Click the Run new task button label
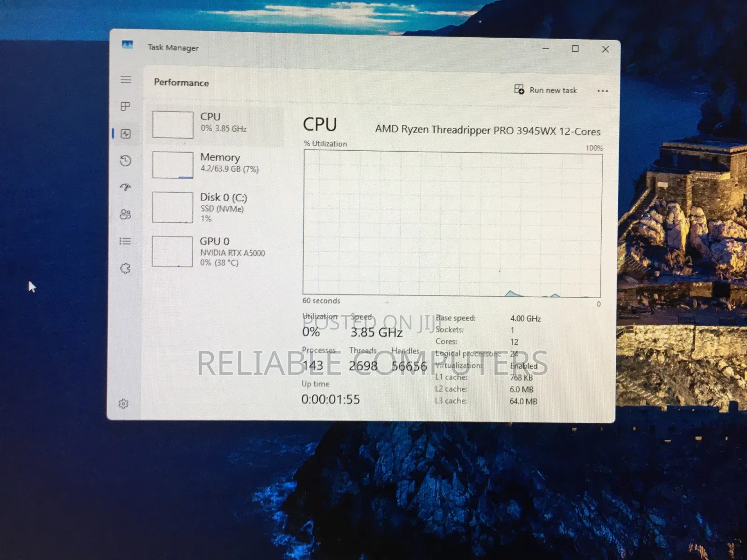 553,90
